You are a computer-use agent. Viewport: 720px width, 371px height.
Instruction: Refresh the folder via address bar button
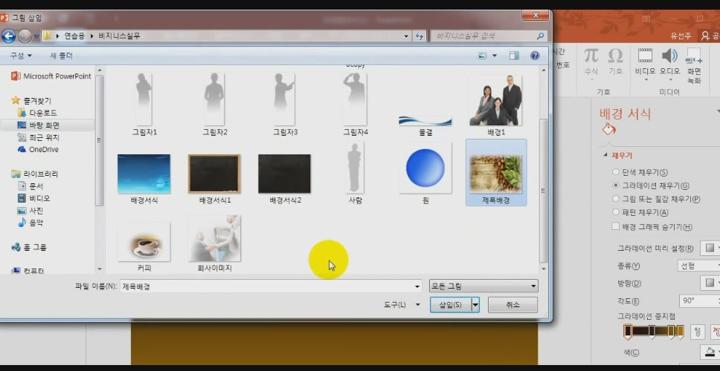419,36
